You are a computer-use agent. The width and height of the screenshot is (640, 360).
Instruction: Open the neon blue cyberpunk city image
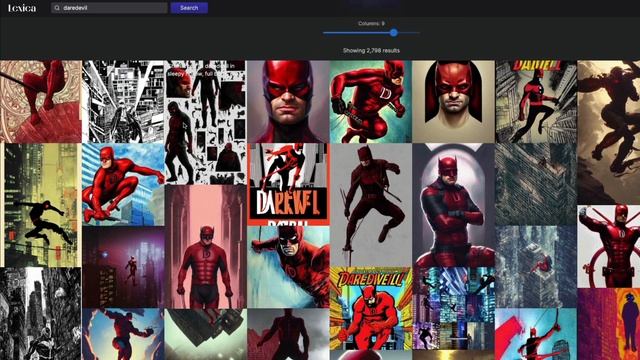[453, 308]
